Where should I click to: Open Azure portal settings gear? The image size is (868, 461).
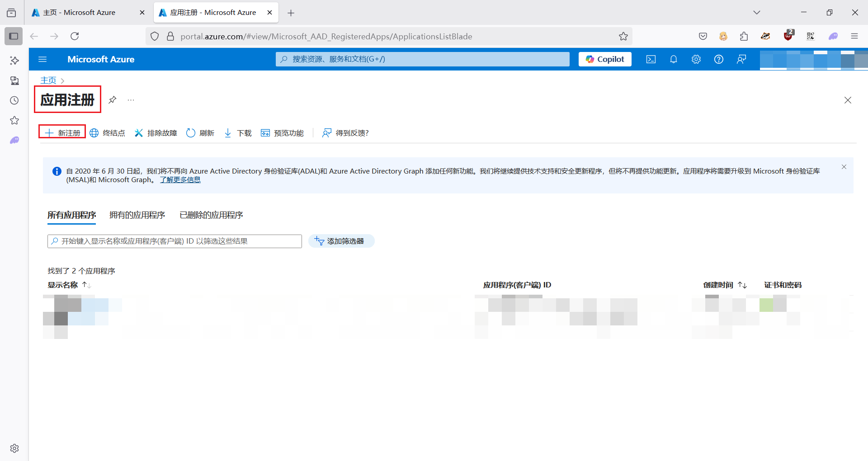click(696, 59)
